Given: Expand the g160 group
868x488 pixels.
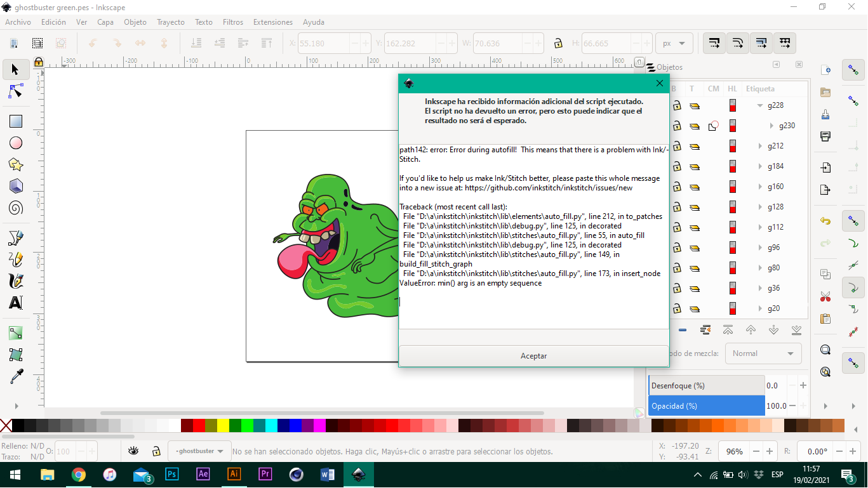Looking at the screenshot, I should (x=760, y=187).
